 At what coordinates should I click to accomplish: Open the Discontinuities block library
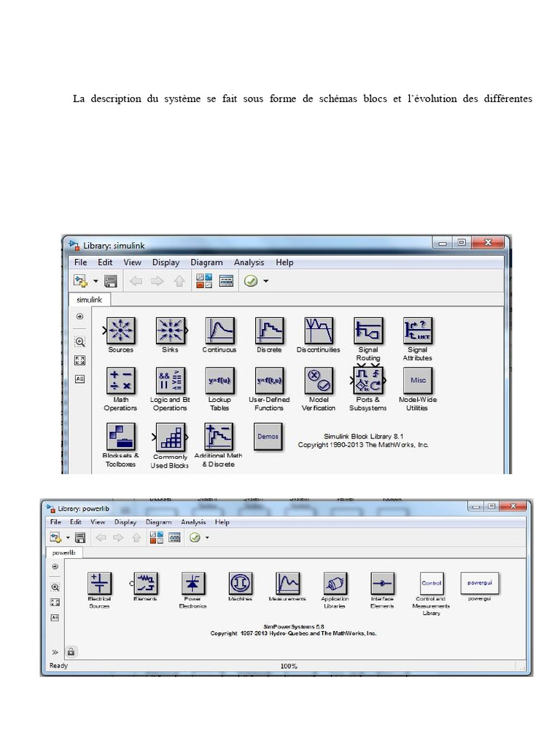319,330
